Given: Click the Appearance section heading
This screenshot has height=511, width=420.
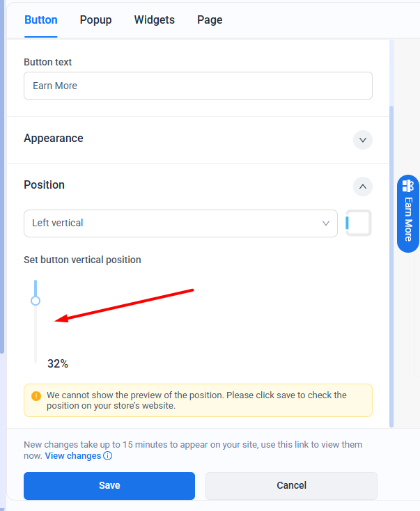Looking at the screenshot, I should [54, 139].
